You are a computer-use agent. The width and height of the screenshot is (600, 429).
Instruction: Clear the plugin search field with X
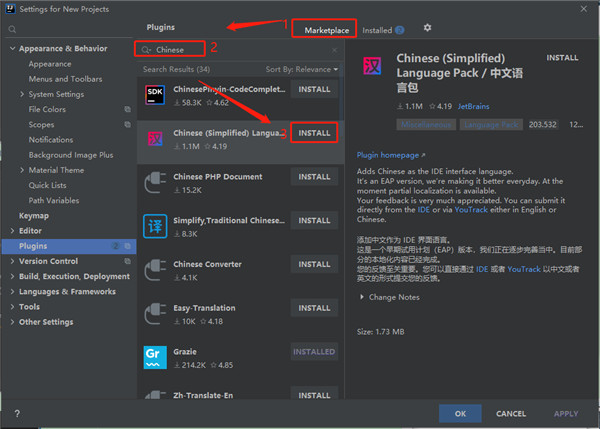coord(334,50)
